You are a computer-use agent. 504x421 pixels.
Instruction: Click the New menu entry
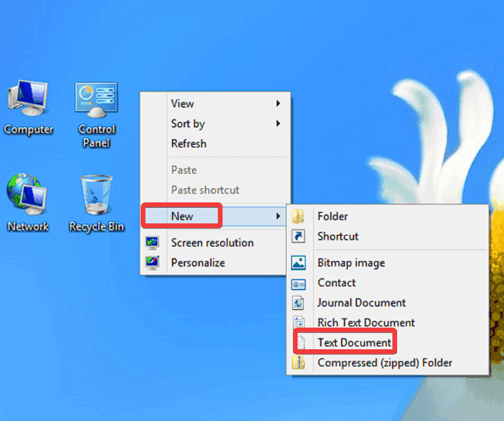pos(182,217)
